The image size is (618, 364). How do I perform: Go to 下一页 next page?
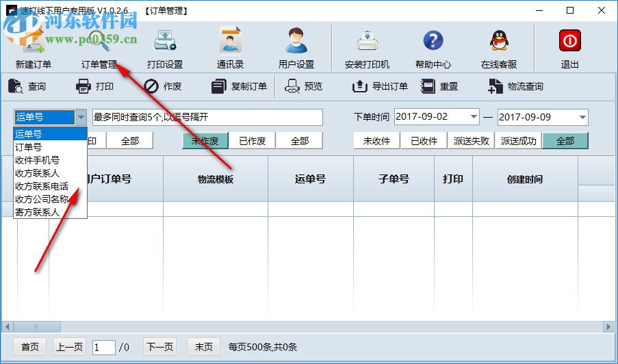point(159,347)
